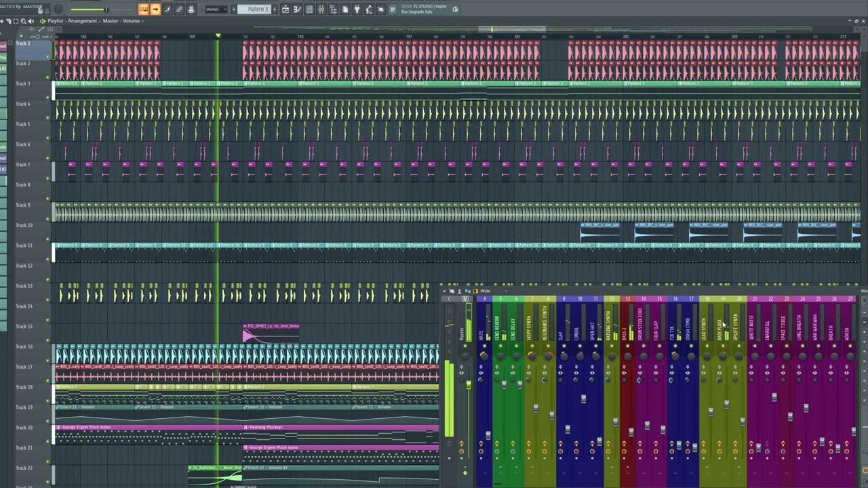Mute playlist Track 9
The width and height of the screenshot is (868, 488).
coord(47,218)
